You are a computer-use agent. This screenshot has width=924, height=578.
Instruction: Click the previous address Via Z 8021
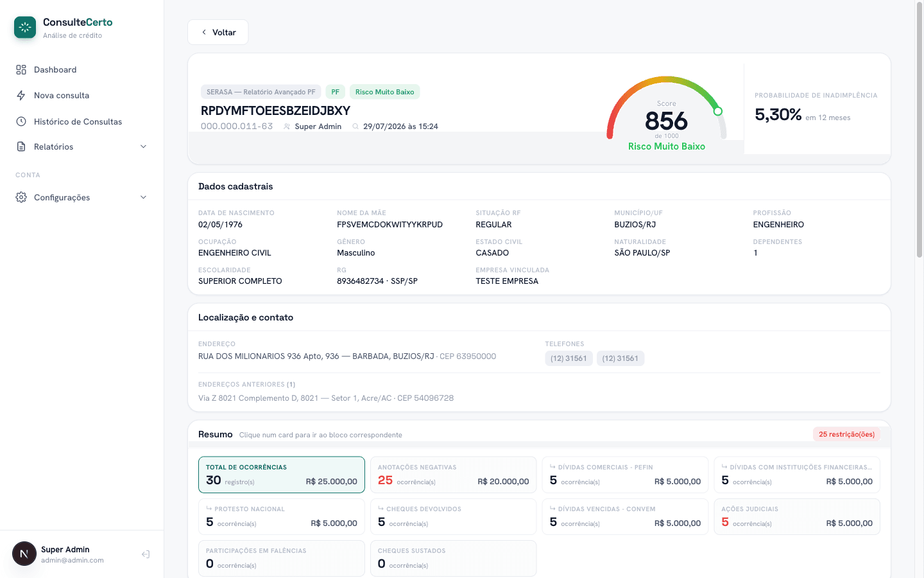[x=326, y=398]
